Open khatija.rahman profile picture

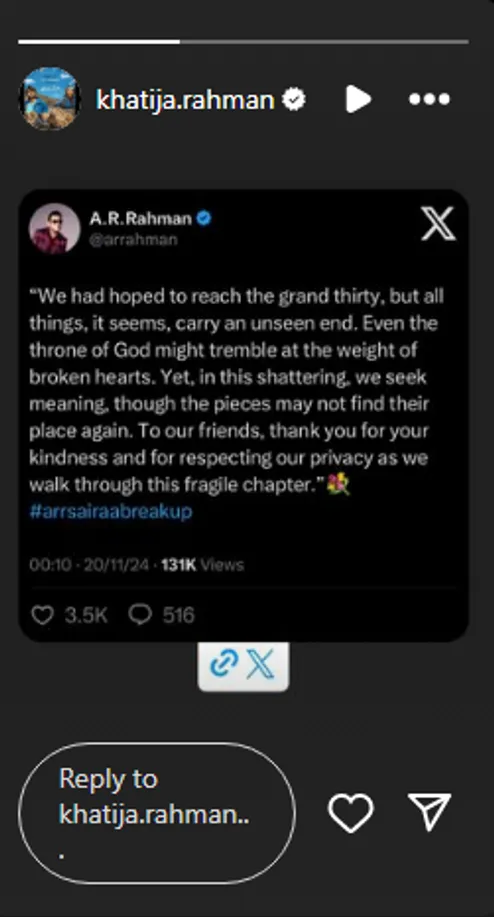50,98
